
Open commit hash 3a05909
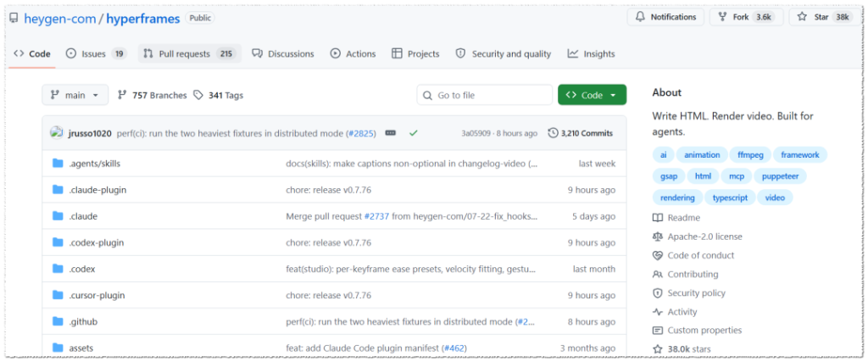[476, 133]
